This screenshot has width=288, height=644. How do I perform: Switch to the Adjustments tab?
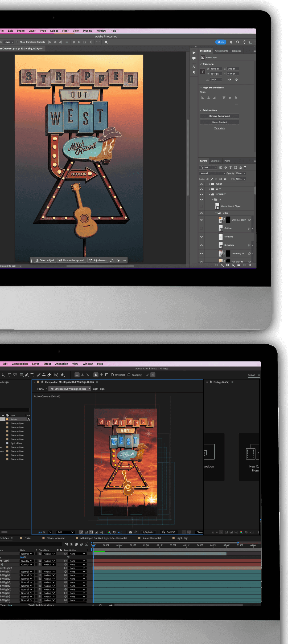click(x=221, y=51)
